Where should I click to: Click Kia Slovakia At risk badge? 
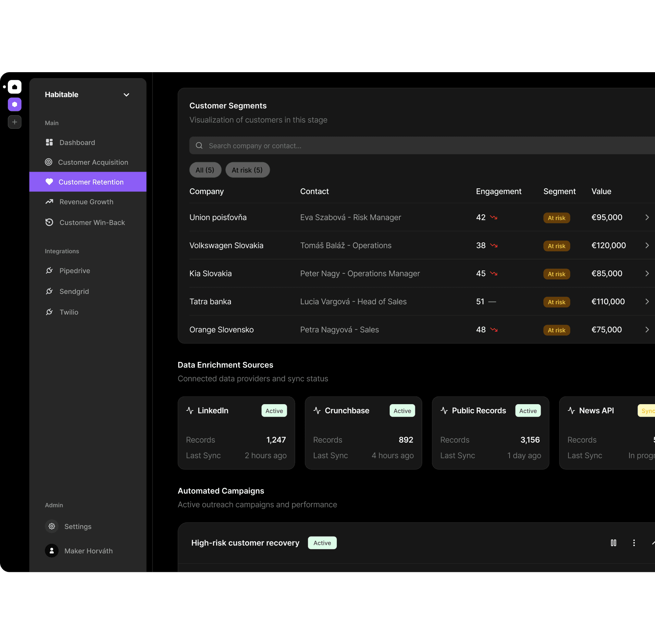[557, 274]
